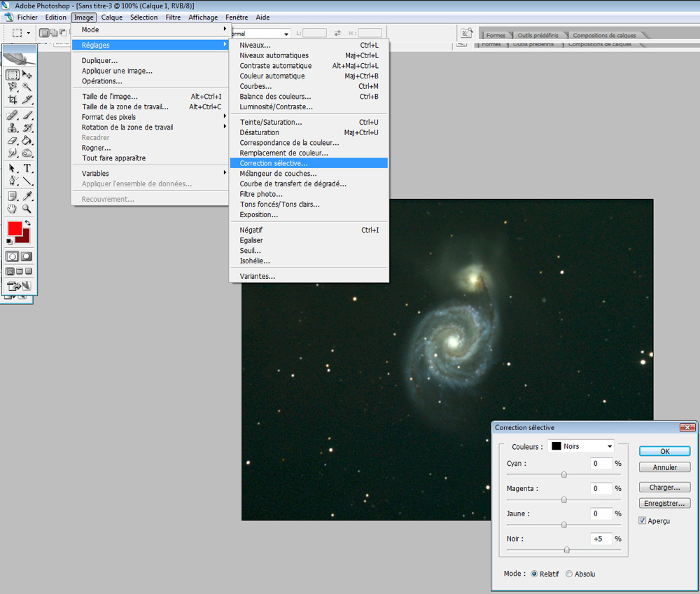
Task: Select the Magic Wand tool
Action: tap(27, 87)
